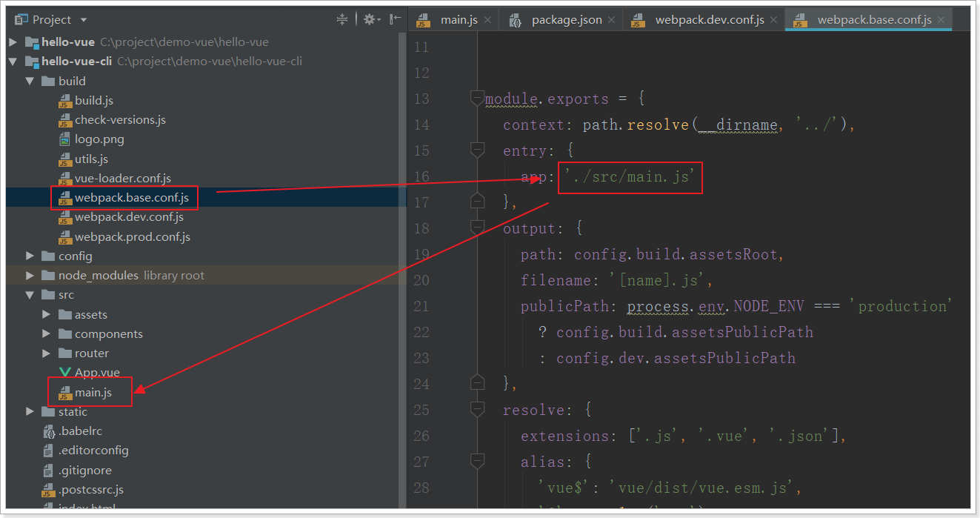
Task: Close the webpack.dev.conf.js editor tab
Action: point(774,21)
